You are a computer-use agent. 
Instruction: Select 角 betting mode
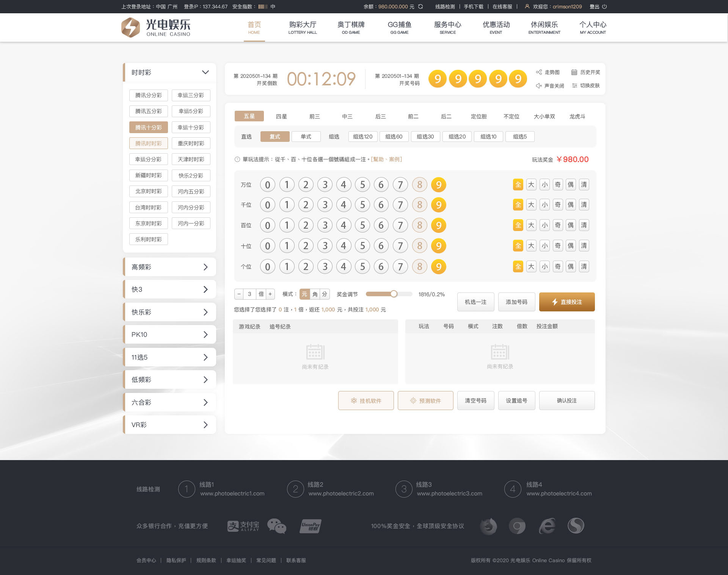coord(315,294)
